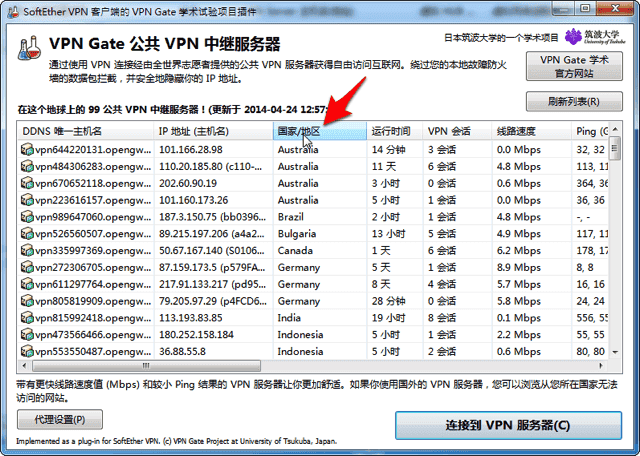Click vertical scrollbar up arrow
Viewport: 640px width, 456px height.
(615, 129)
